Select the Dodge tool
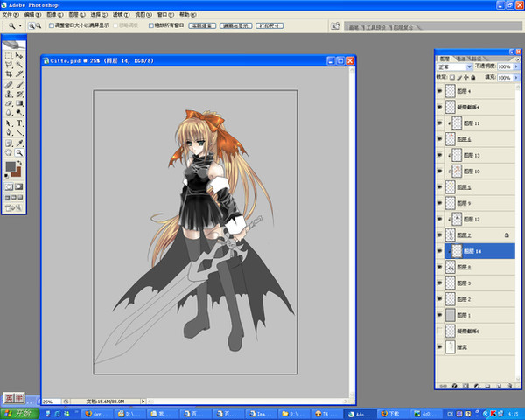Image resolution: width=525 pixels, height=420 pixels. [19, 112]
